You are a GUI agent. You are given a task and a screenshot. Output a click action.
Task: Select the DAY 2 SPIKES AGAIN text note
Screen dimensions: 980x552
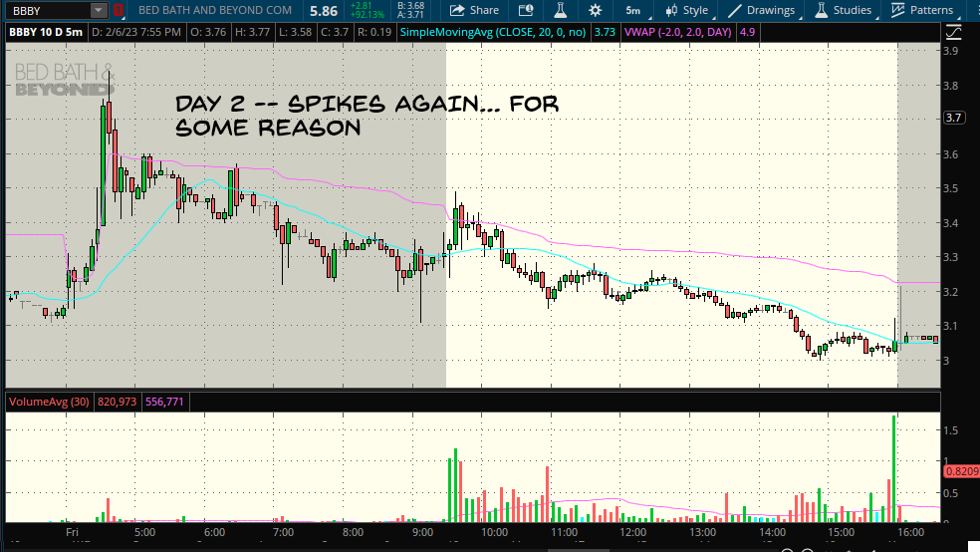coord(367,116)
